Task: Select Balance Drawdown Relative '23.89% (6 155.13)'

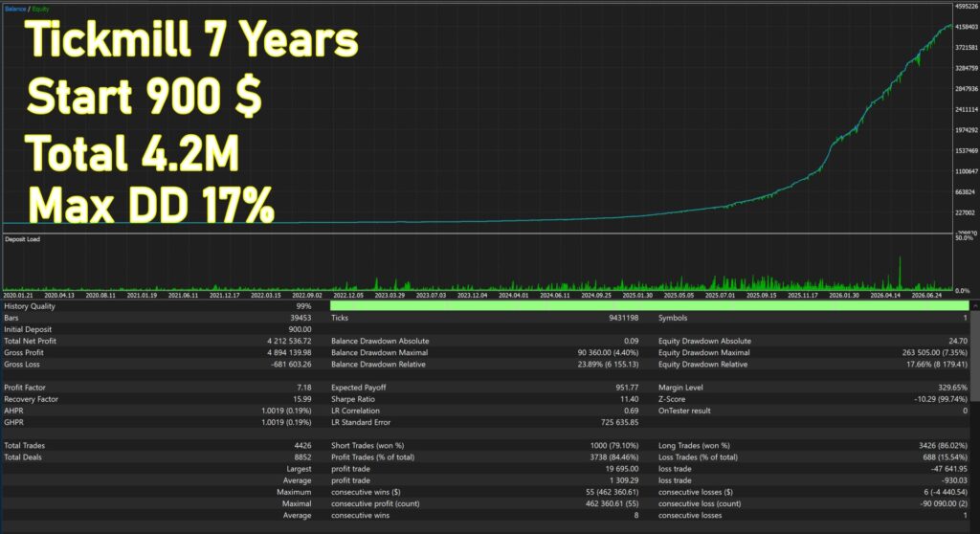Action: click(608, 365)
